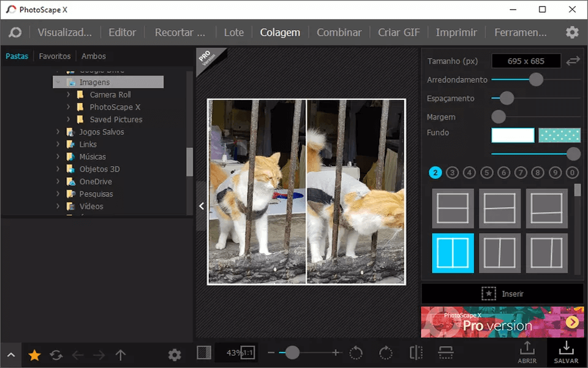Image resolution: width=588 pixels, height=368 pixels.
Task: Select the Vídeos folder
Action: [91, 206]
